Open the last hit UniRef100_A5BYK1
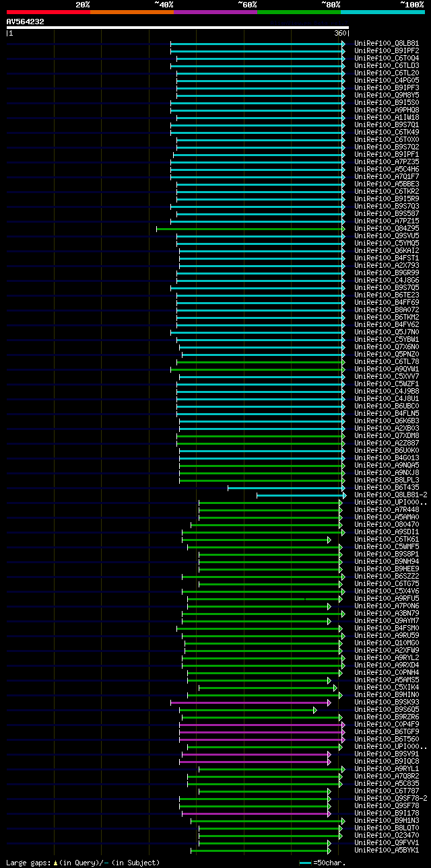431x868 pixels. tap(387, 851)
